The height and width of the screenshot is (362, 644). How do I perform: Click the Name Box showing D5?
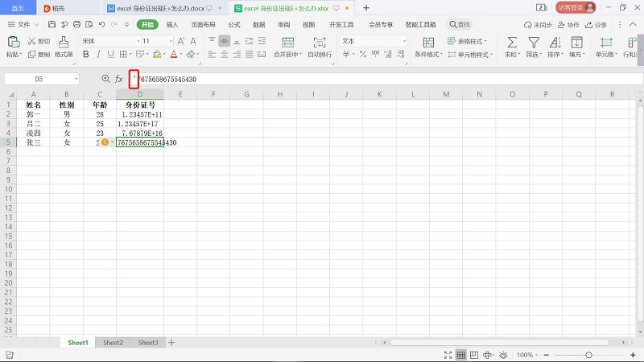[x=39, y=79]
